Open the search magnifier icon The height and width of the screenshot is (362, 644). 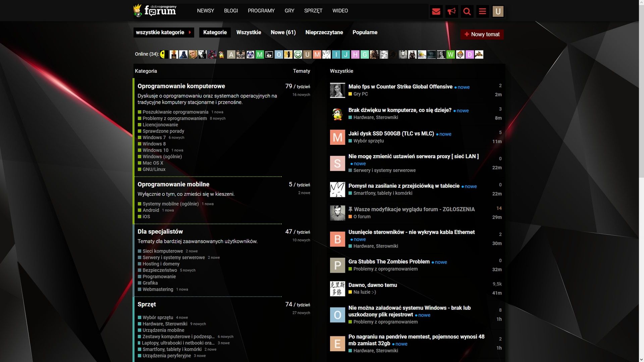click(x=467, y=12)
